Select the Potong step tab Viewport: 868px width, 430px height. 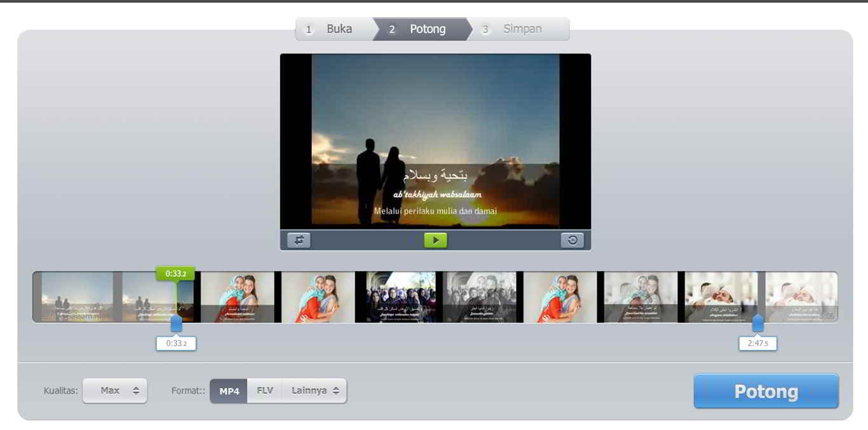tap(421, 29)
